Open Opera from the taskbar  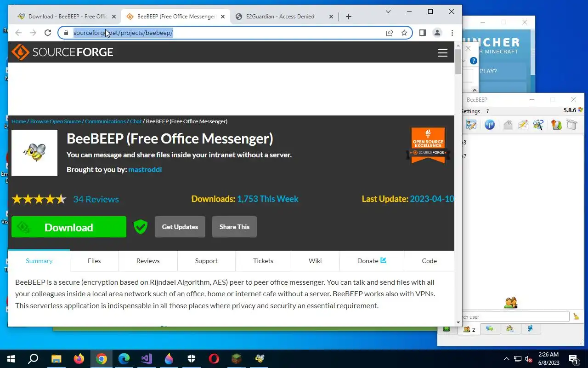pos(214,359)
